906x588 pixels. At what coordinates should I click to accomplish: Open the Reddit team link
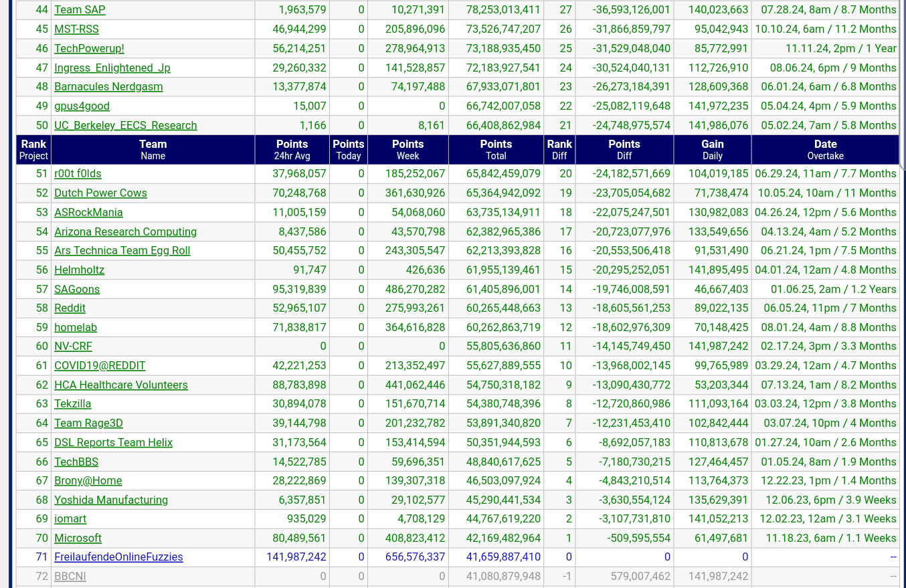[70, 308]
